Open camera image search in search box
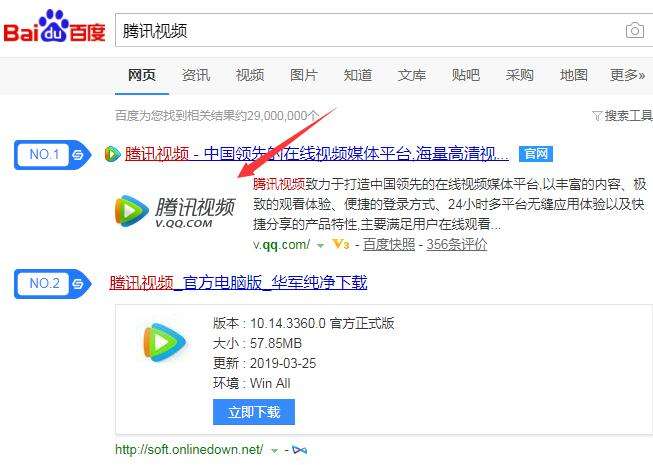Image resolution: width=653 pixels, height=465 pixels. click(634, 30)
